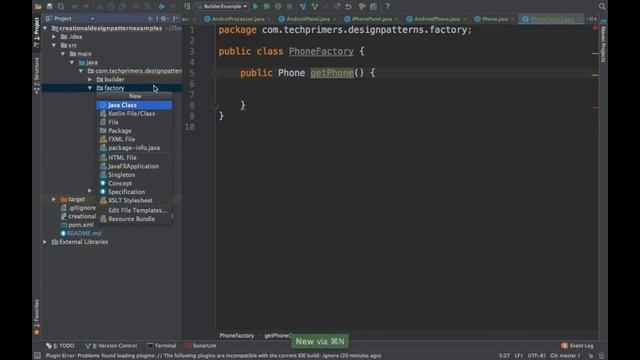Run BuilderExample with the green play icon

click(x=256, y=6)
